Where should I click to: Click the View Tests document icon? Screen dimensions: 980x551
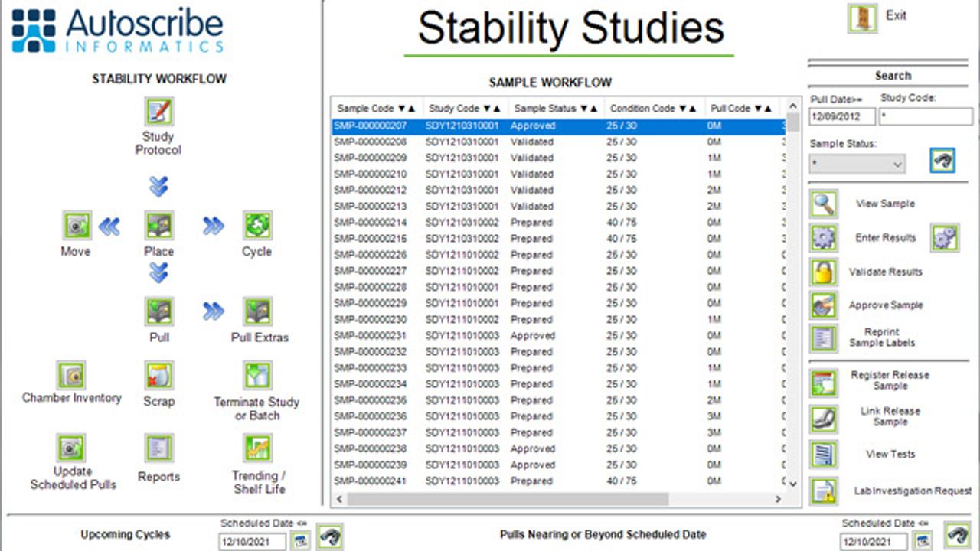click(824, 455)
